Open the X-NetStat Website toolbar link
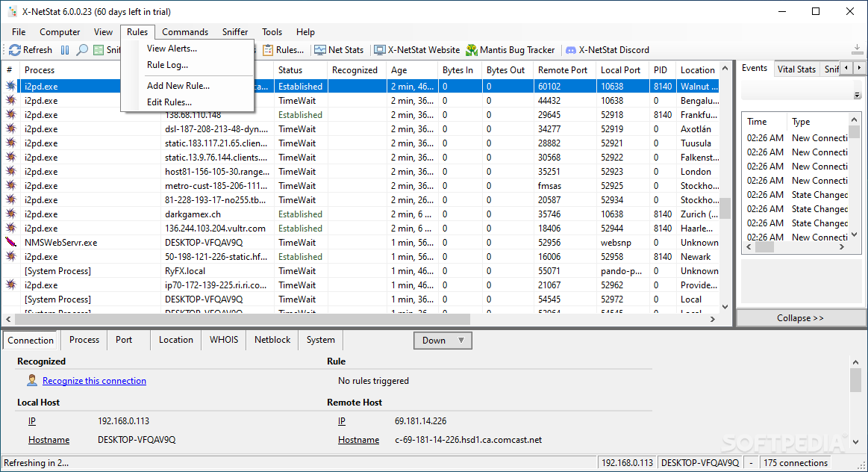This screenshot has width=868, height=472. (417, 50)
